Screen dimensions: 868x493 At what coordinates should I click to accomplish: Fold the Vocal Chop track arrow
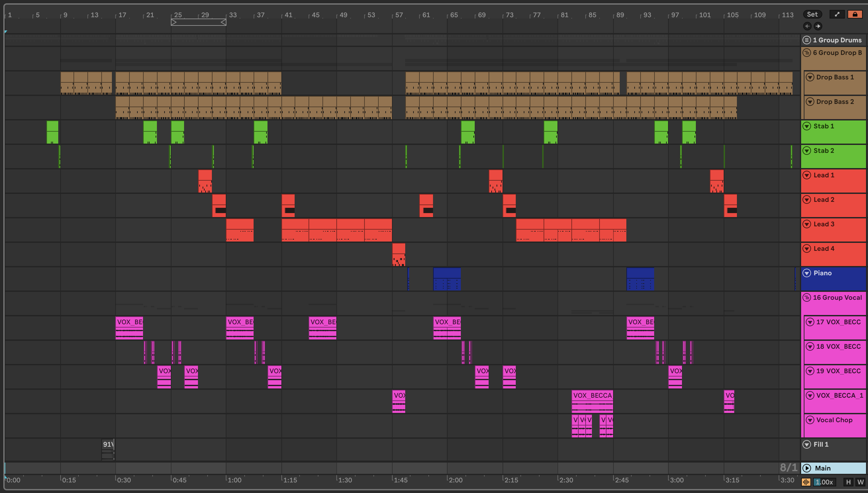(810, 420)
